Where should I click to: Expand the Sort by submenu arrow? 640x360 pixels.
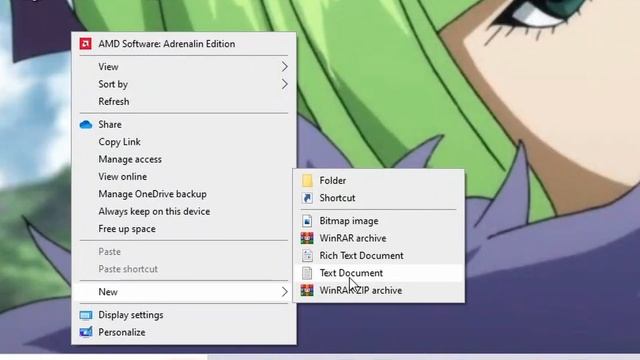(284, 84)
